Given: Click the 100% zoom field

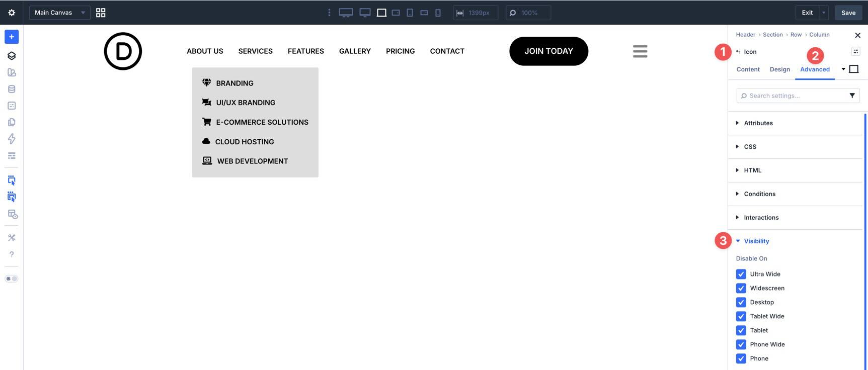Looking at the screenshot, I should [528, 13].
